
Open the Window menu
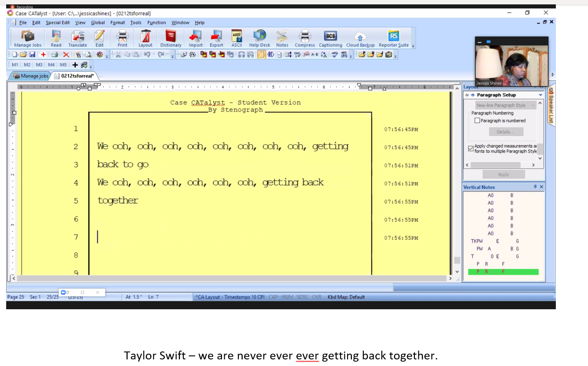[180, 23]
